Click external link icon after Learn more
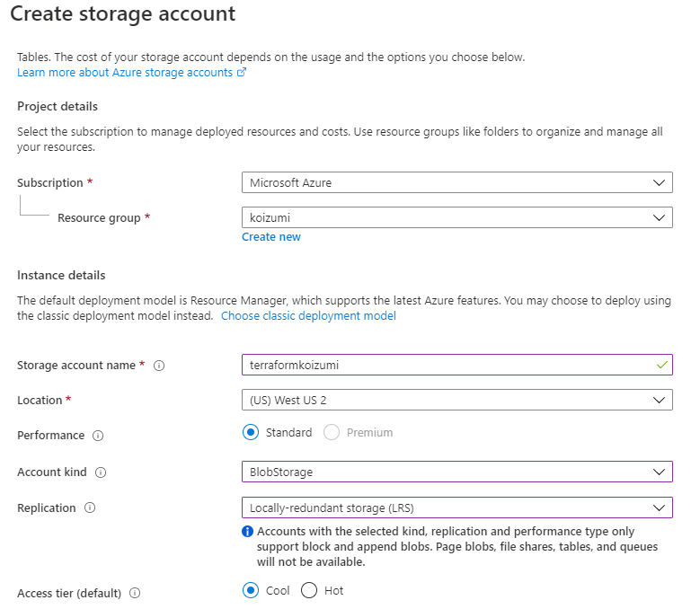Image resolution: width=700 pixels, height=609 pixels. 242,73
